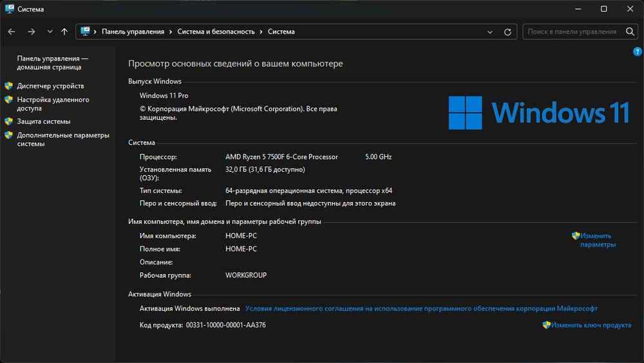644x363 pixels.
Task: Click shield icon next to Изменить ключ продукта
Action: tap(546, 325)
